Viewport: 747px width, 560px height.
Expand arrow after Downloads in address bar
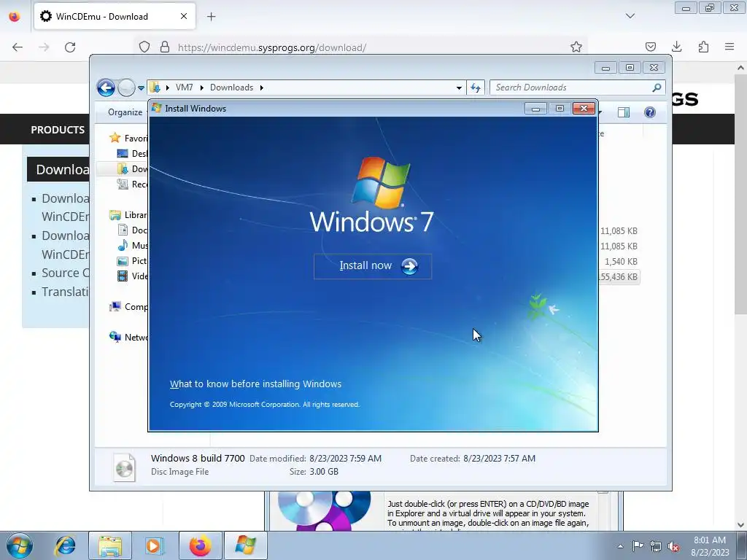[x=262, y=87]
